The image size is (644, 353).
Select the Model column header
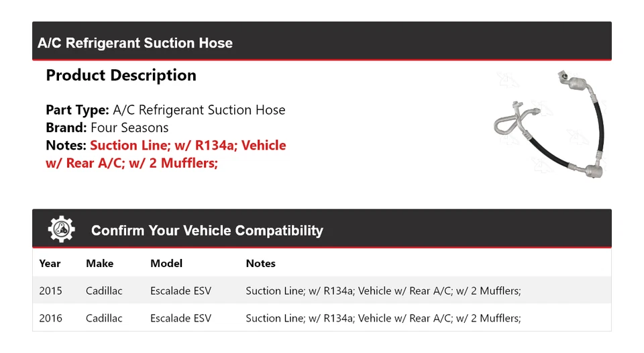[x=166, y=264]
